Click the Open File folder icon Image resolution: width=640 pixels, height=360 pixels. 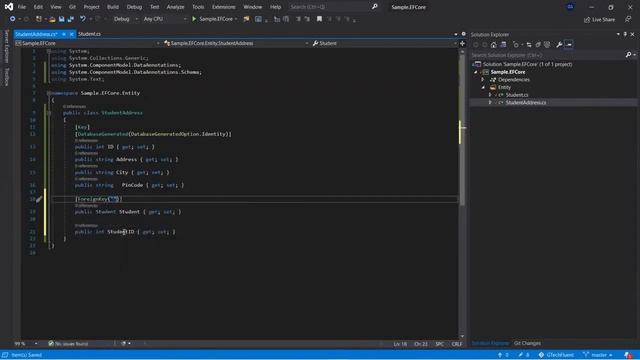[x=52, y=19]
